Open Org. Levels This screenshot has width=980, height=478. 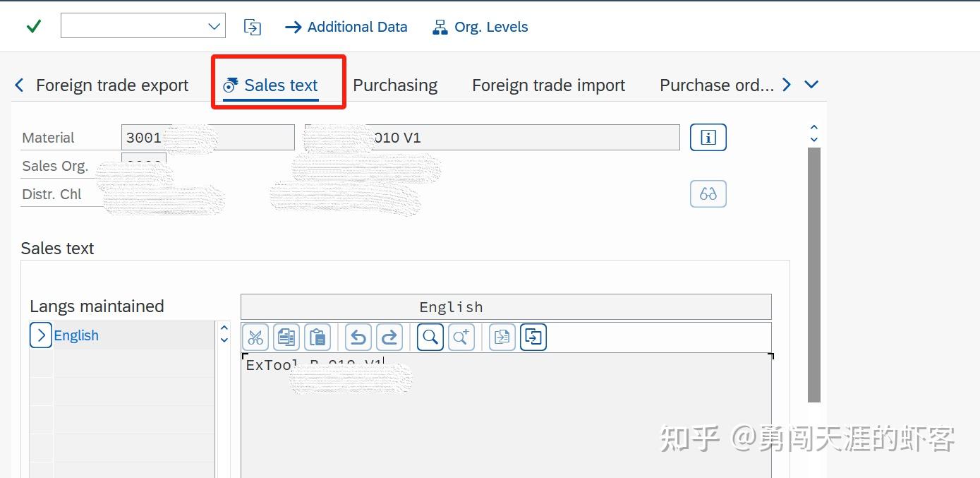[x=480, y=27]
